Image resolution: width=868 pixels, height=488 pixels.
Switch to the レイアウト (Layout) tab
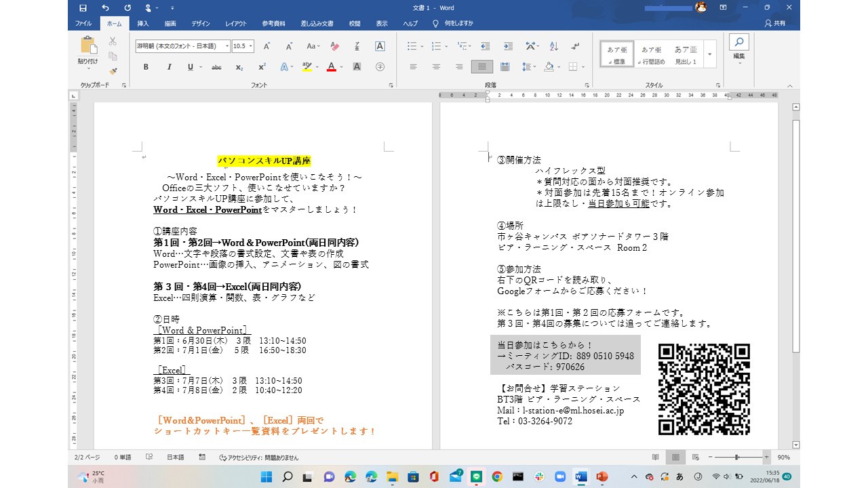point(236,23)
